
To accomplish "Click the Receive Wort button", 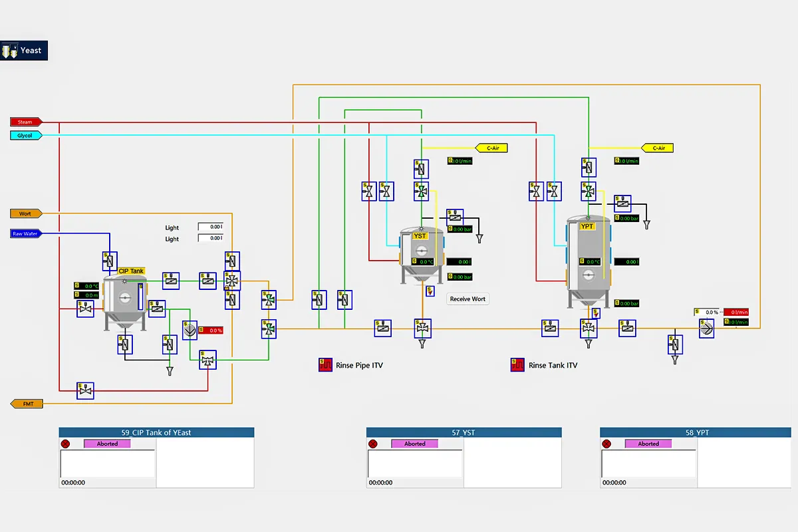I will [x=468, y=299].
